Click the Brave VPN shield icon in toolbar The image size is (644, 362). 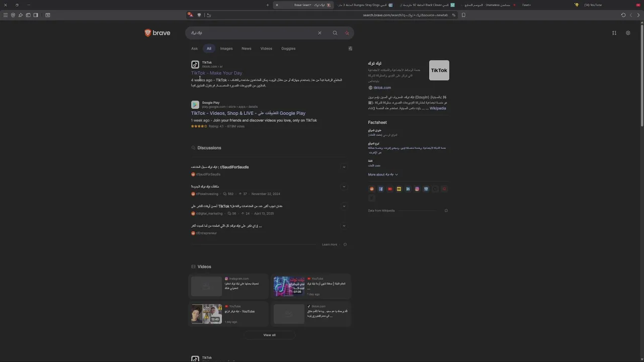click(13, 15)
